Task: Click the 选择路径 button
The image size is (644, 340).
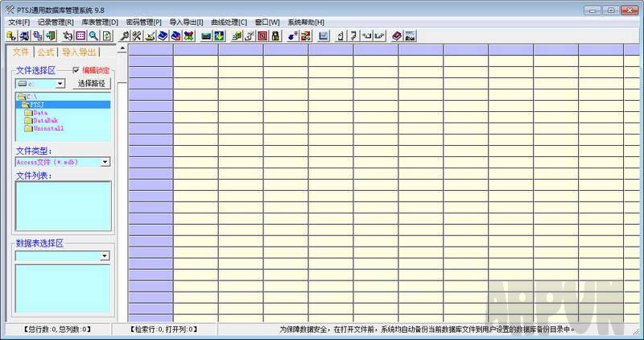Action: 91,83
